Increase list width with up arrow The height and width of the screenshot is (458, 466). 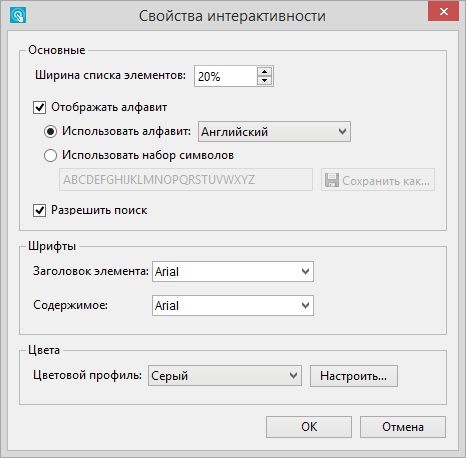pos(265,72)
